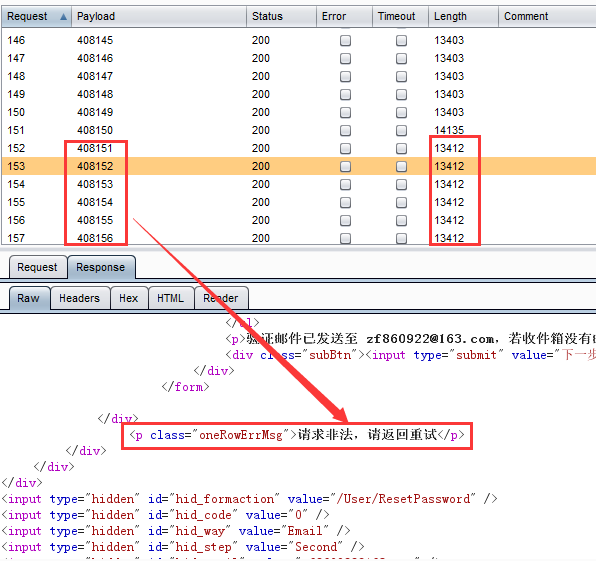Select payload 408150 row

click(x=299, y=130)
